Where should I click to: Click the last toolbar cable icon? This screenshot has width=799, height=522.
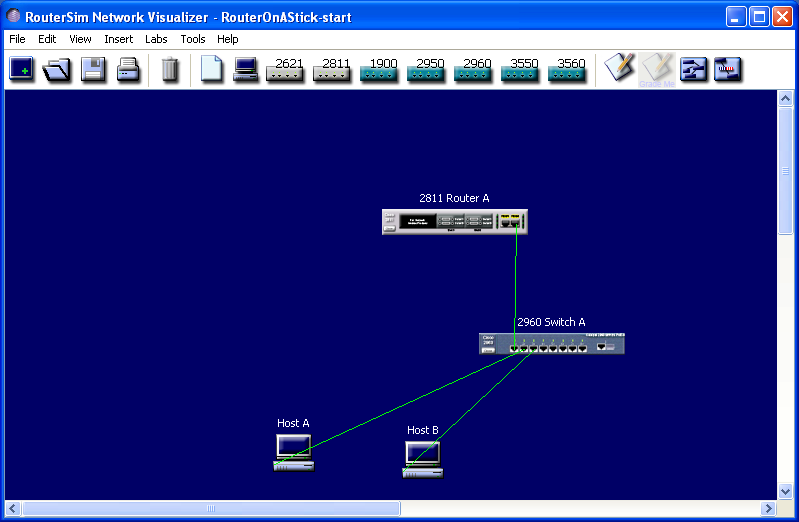coord(728,69)
